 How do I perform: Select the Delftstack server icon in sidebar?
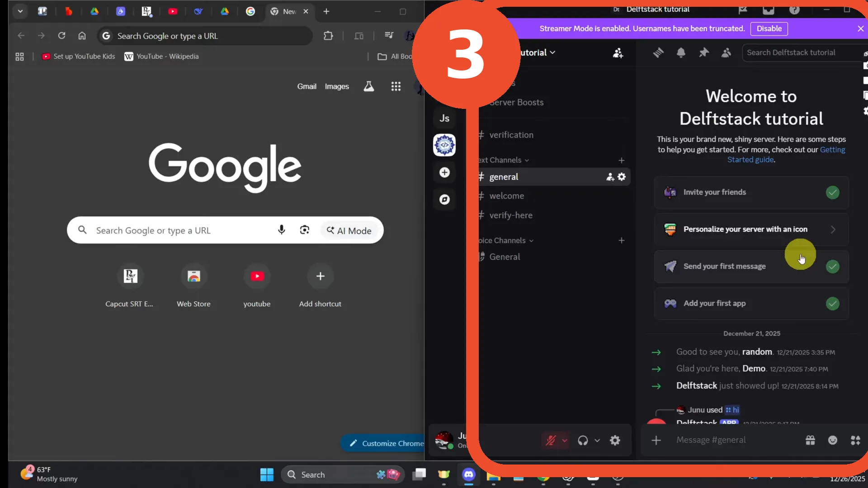[x=444, y=145]
